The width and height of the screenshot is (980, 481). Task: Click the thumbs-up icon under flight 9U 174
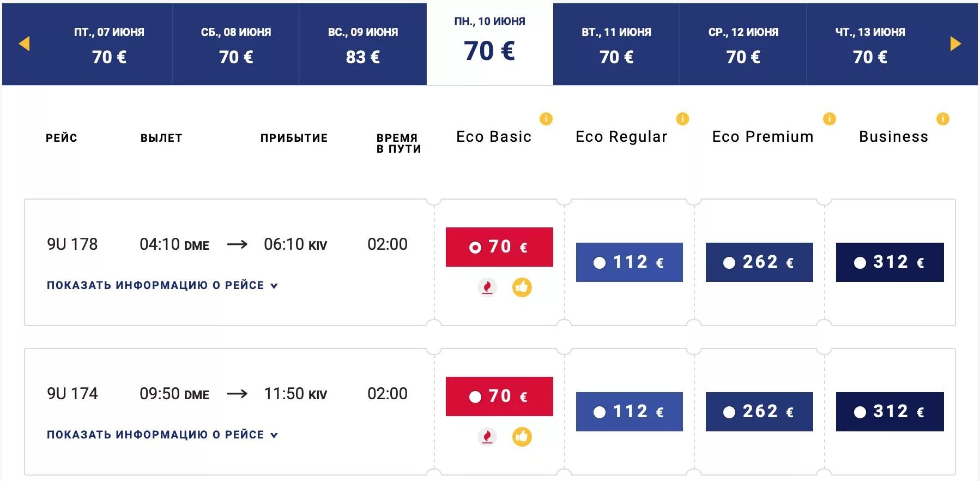[522, 436]
